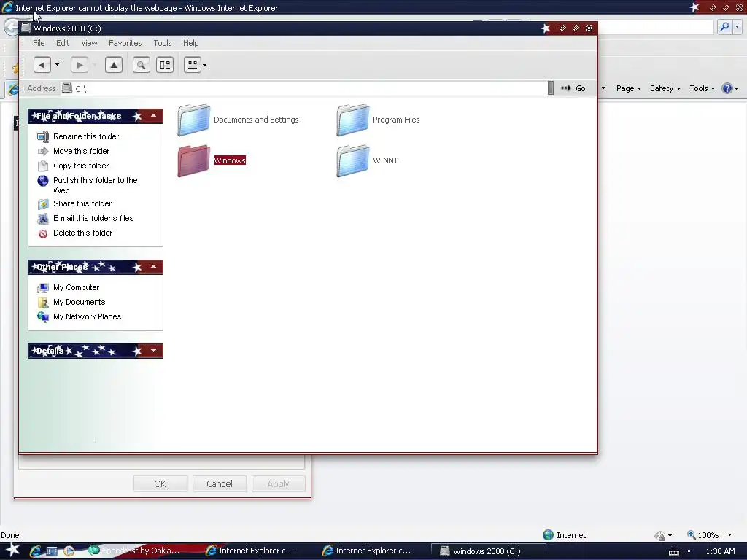Click the Internet Explorer search magnifier button
The image size is (747, 560).
click(x=724, y=27)
